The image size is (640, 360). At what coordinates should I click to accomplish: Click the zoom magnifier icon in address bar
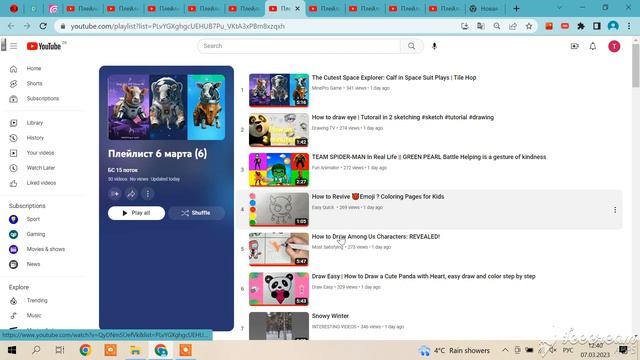coord(497,26)
